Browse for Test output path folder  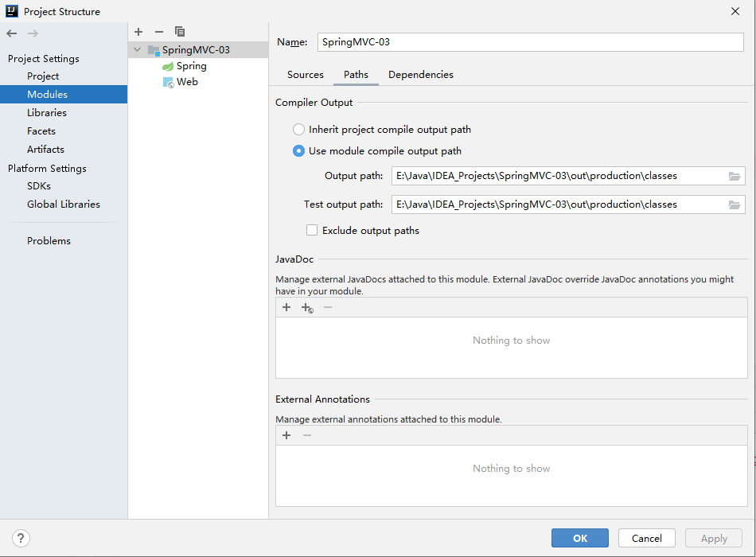coord(735,205)
